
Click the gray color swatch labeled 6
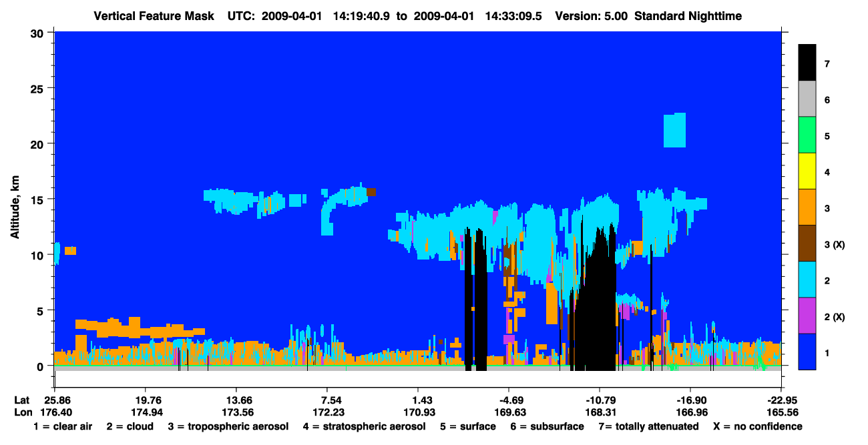807,99
